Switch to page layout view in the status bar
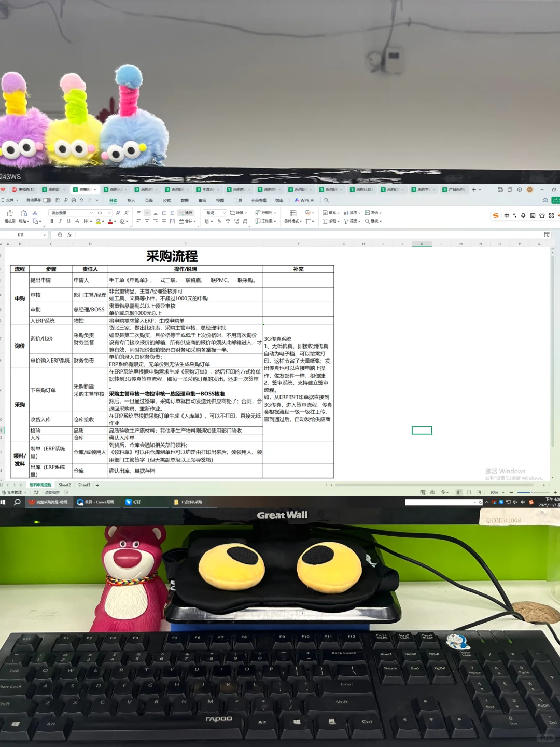560x747 pixels. coord(469,492)
